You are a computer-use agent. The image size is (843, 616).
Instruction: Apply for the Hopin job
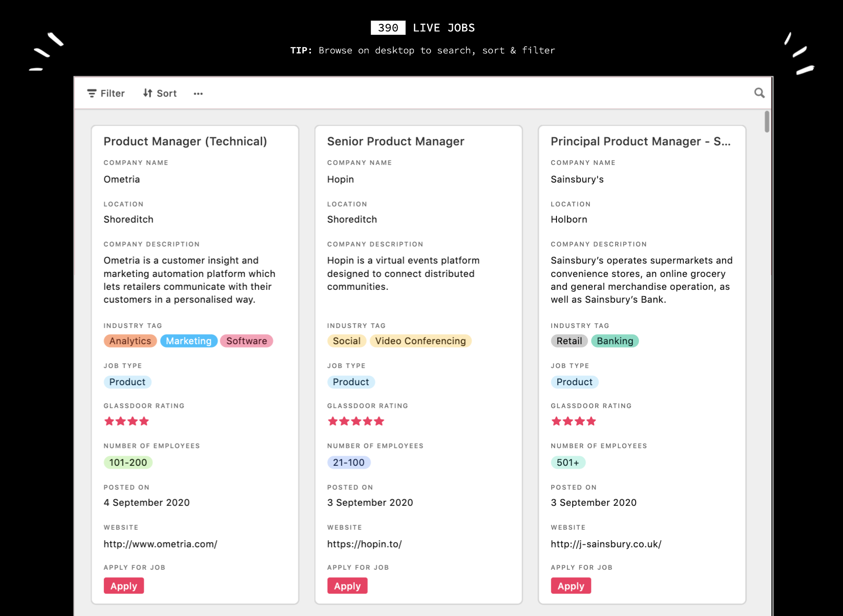point(348,586)
